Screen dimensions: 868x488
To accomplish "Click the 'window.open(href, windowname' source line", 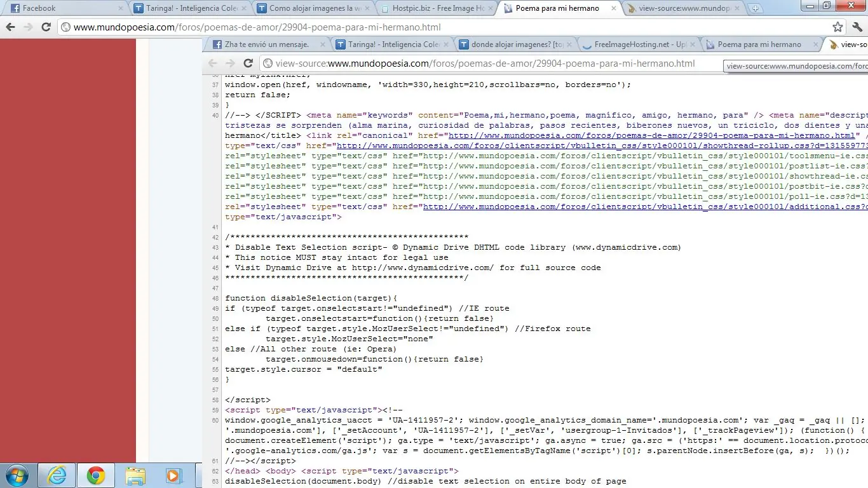I will [x=428, y=85].
